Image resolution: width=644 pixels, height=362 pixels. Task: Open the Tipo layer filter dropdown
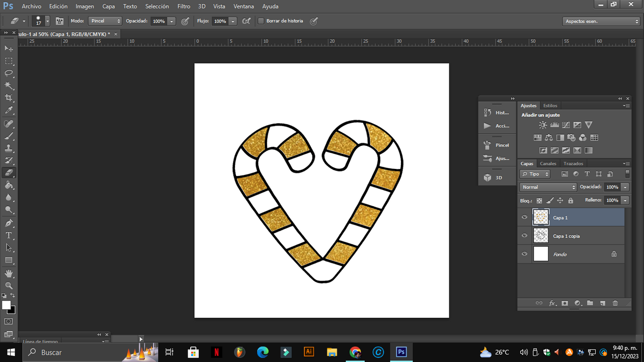tap(535, 174)
